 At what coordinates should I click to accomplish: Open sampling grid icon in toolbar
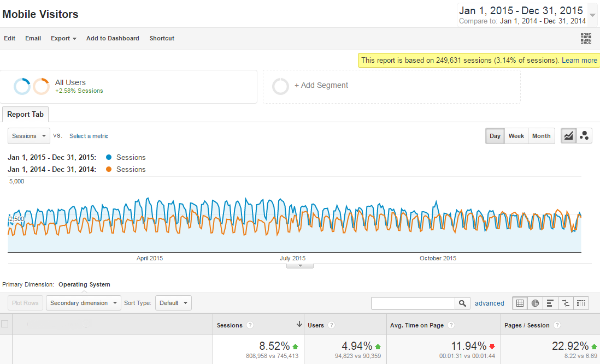[x=586, y=38]
